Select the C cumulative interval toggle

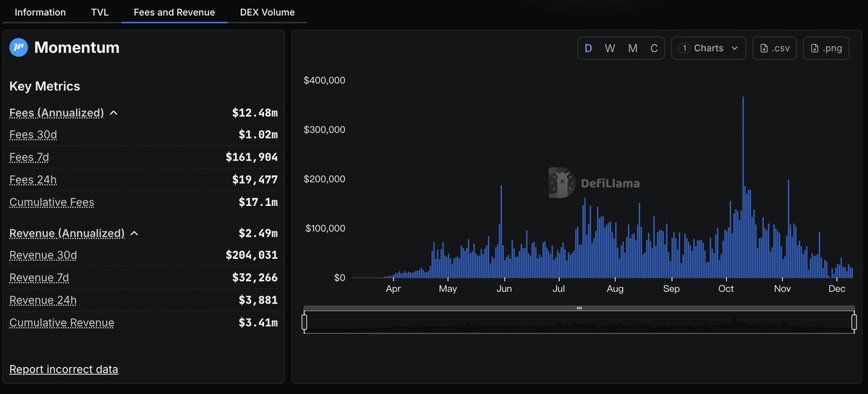pyautogui.click(x=654, y=48)
